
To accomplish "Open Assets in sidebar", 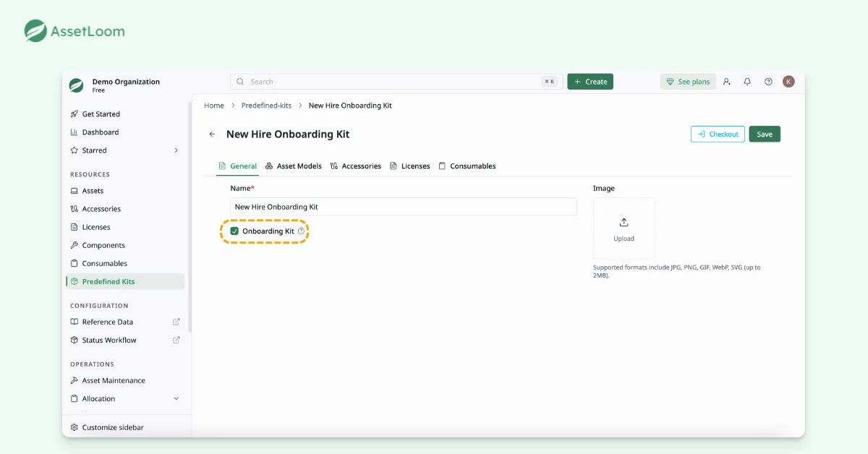I will coord(125,191).
